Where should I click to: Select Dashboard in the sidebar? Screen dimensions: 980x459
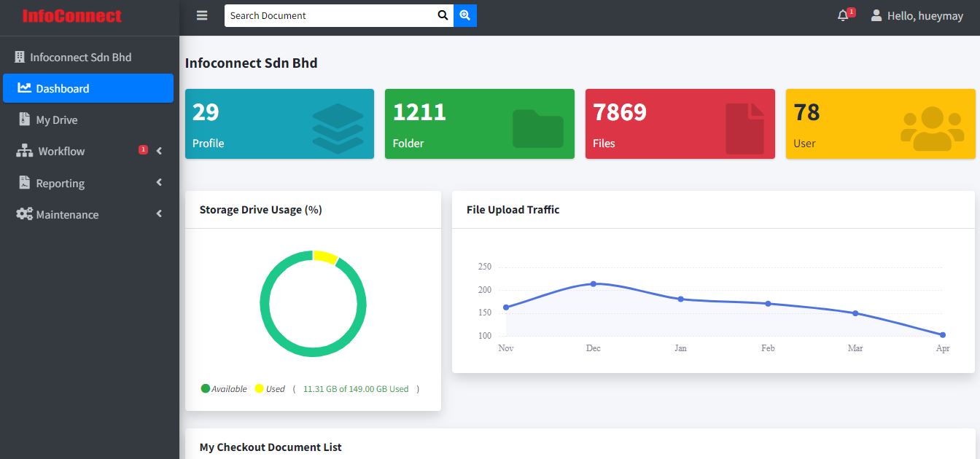click(64, 88)
